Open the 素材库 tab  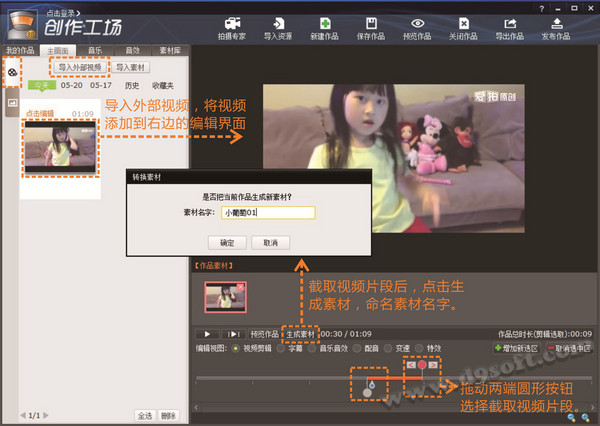tap(170, 51)
